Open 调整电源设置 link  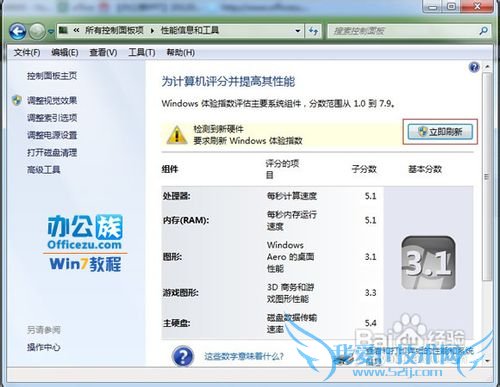[x=52, y=135]
